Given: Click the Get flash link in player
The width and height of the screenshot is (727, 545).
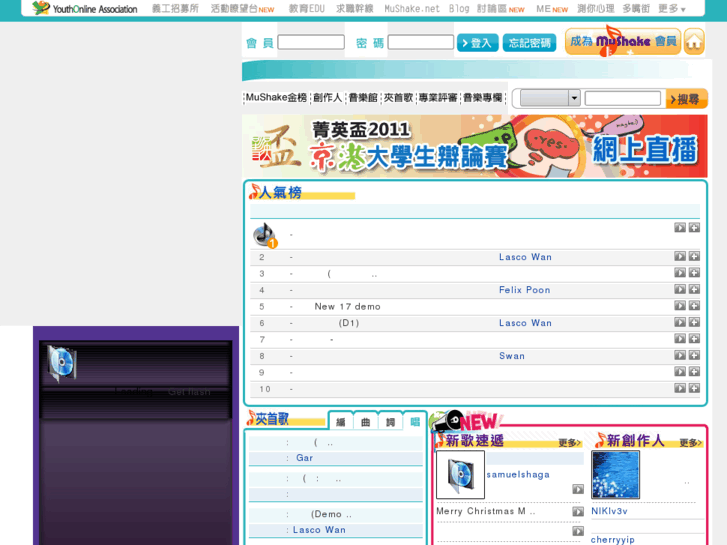Looking at the screenshot, I should (189, 392).
